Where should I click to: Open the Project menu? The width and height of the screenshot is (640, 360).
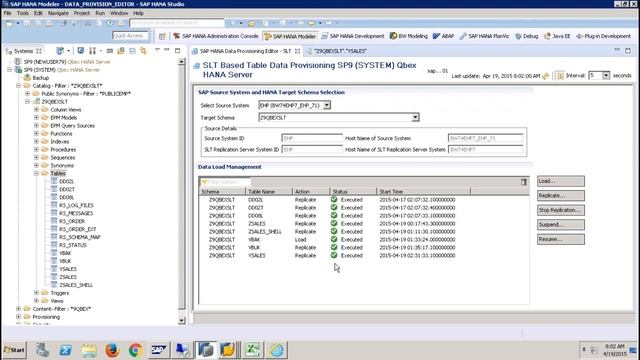click(82, 13)
